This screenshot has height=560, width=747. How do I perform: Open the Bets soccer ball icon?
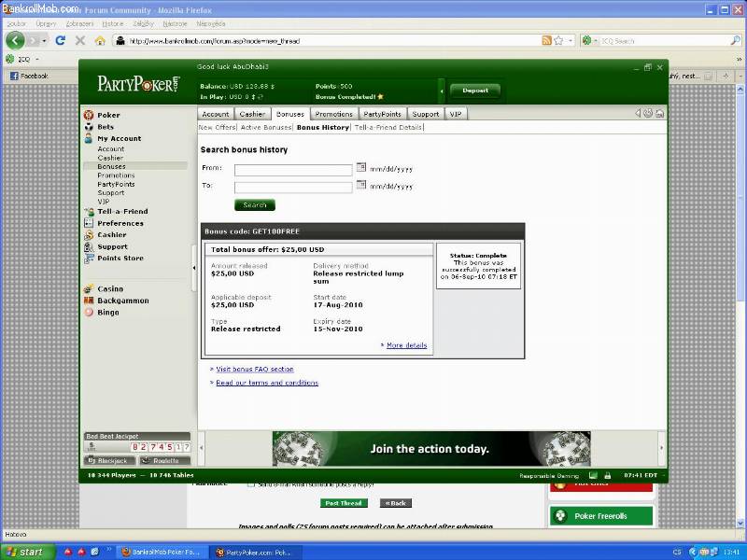(x=89, y=127)
